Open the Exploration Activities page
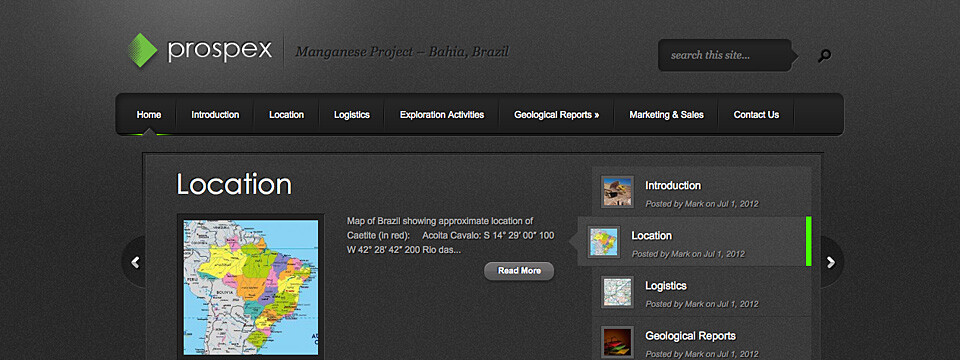 pos(442,114)
